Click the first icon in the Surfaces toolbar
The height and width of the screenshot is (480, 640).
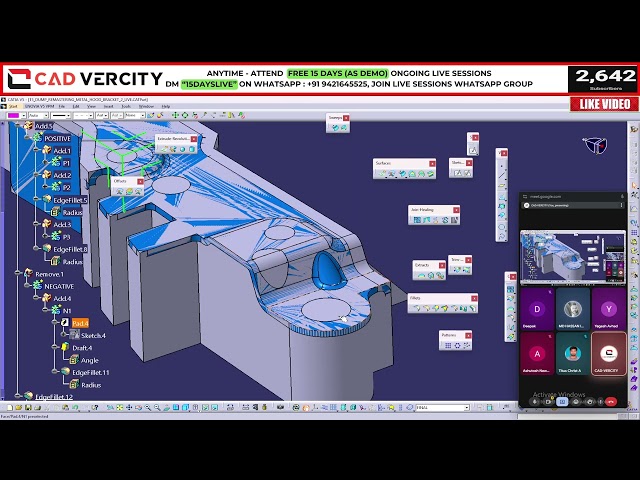tap(382, 174)
